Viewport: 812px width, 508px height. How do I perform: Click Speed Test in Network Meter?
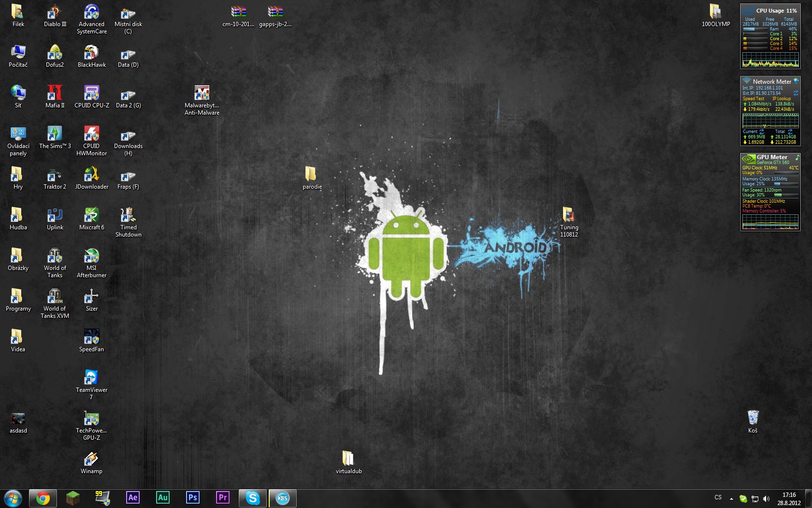754,99
